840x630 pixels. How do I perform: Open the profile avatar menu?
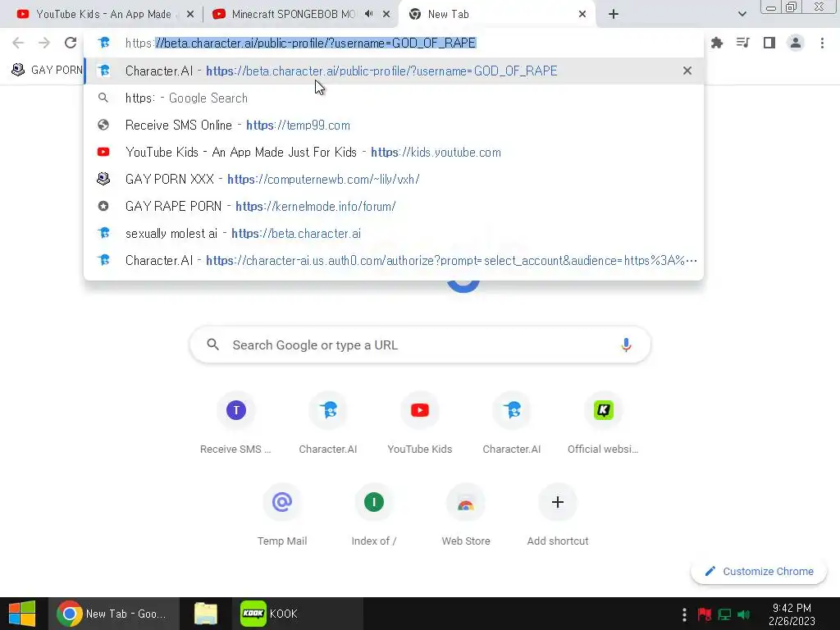796,43
